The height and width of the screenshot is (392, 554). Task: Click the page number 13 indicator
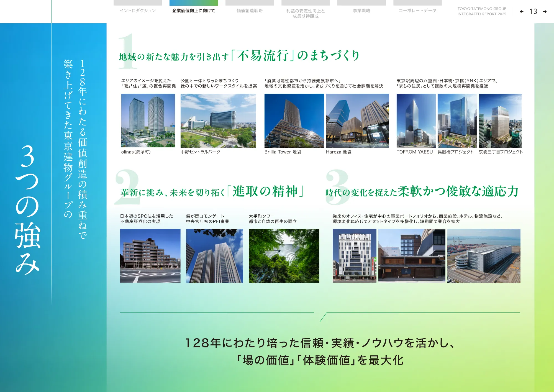[x=533, y=12]
